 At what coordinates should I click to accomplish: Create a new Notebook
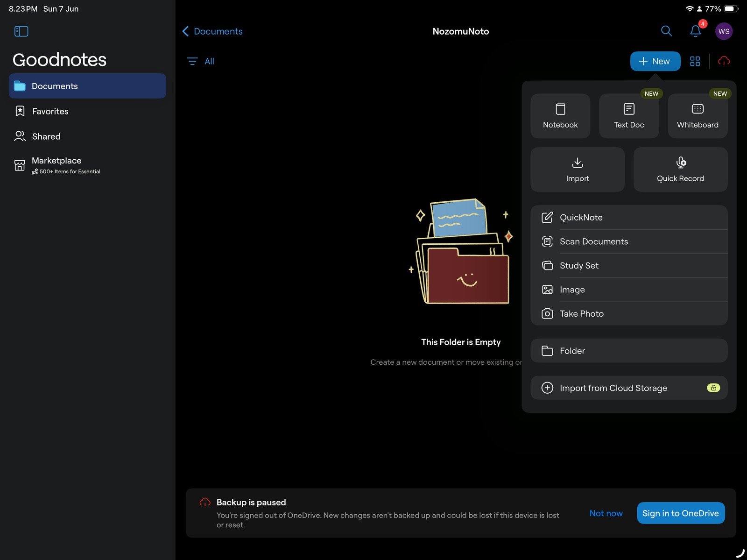[x=560, y=116]
